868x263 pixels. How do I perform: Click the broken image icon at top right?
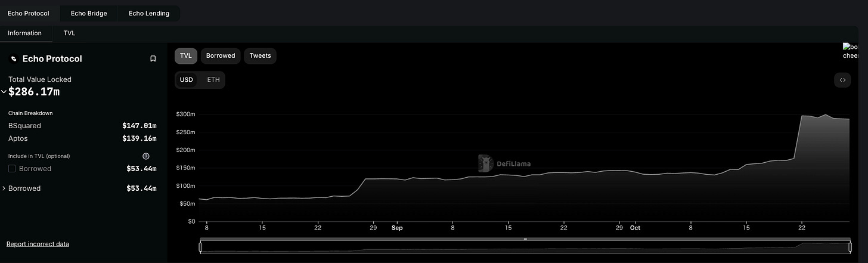pyautogui.click(x=850, y=51)
